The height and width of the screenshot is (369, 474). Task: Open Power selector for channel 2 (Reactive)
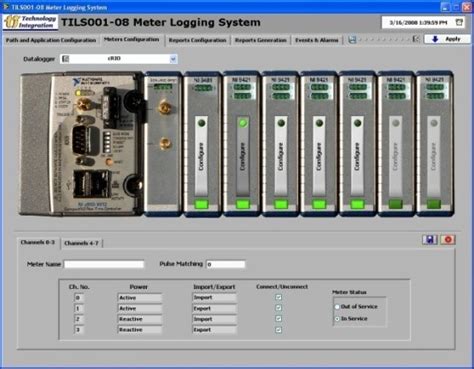[140, 319]
